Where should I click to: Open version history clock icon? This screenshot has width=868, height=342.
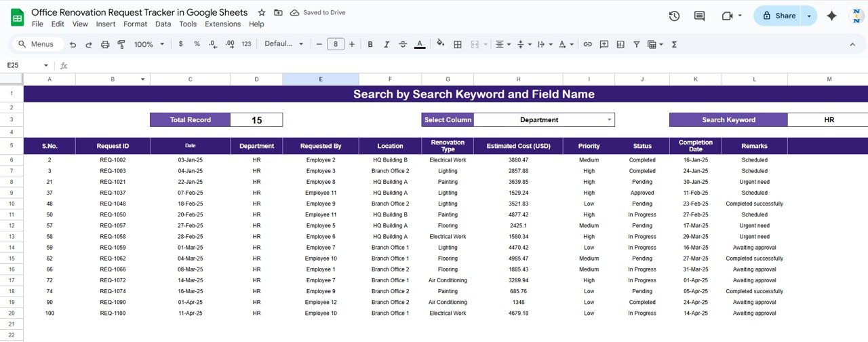coord(674,16)
